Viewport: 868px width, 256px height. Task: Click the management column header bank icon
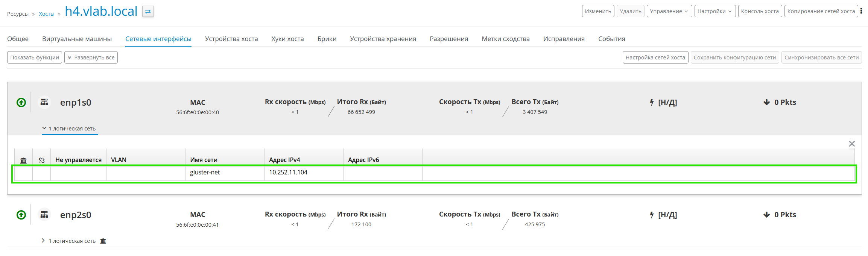tap(23, 161)
